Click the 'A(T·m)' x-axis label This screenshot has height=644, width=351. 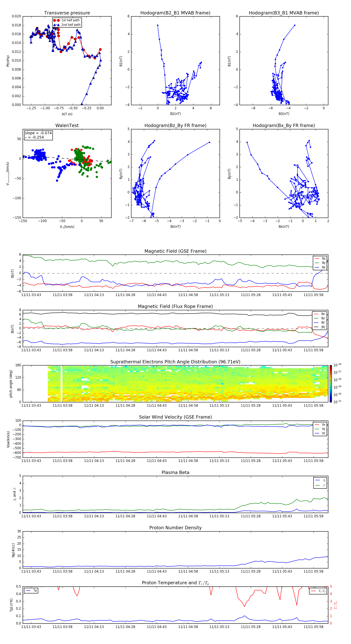(67, 114)
